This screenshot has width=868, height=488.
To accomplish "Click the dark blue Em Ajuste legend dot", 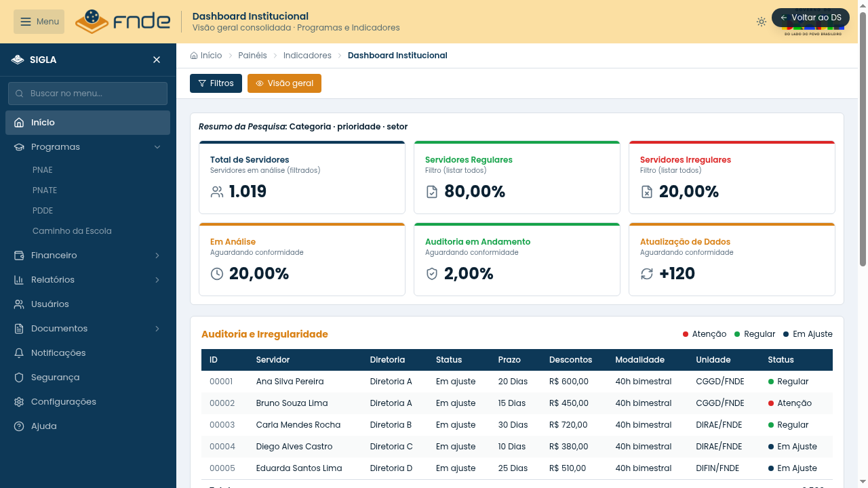I will [786, 334].
